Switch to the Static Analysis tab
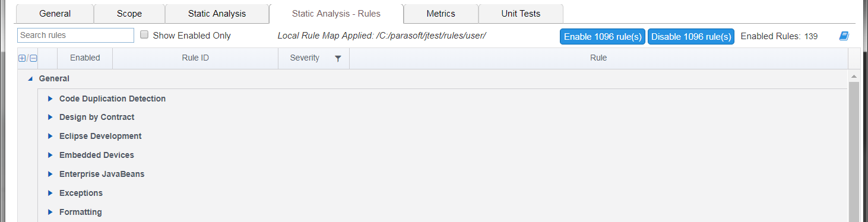 click(x=217, y=13)
